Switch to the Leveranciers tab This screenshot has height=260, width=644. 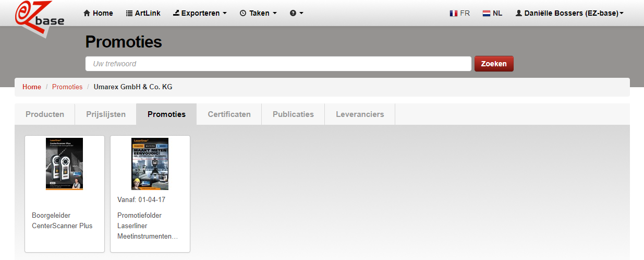360,114
